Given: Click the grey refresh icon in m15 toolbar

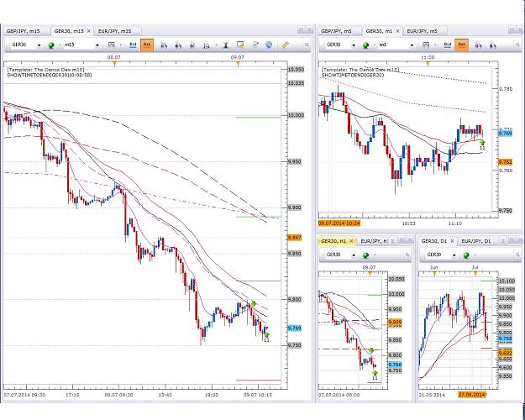Looking at the screenshot, I should [255, 45].
